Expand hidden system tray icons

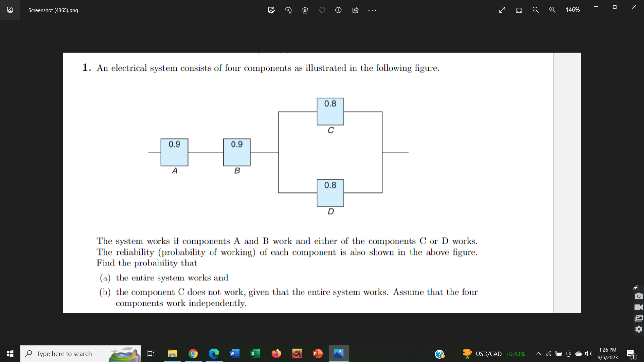coord(538,354)
